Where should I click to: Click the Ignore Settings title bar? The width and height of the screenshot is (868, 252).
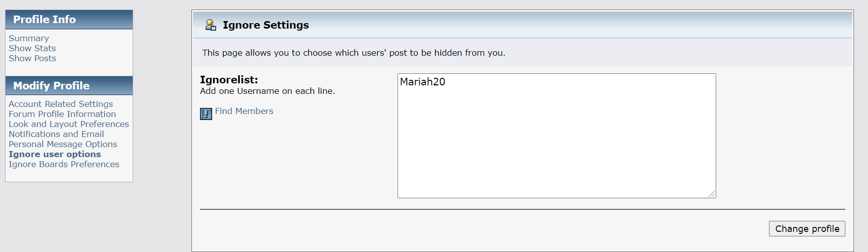click(x=523, y=25)
